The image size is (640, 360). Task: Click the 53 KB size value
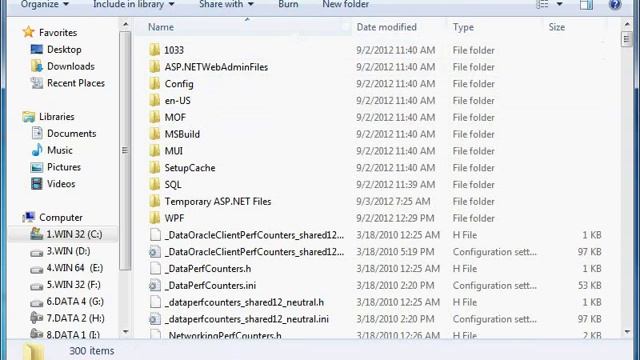tap(589, 285)
